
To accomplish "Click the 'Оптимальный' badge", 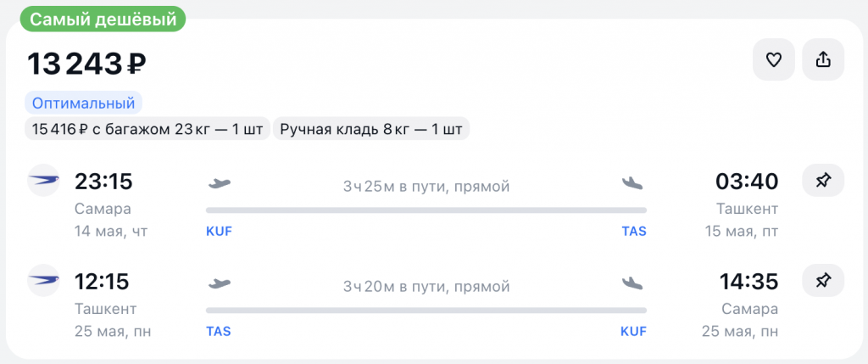I will coord(84,104).
